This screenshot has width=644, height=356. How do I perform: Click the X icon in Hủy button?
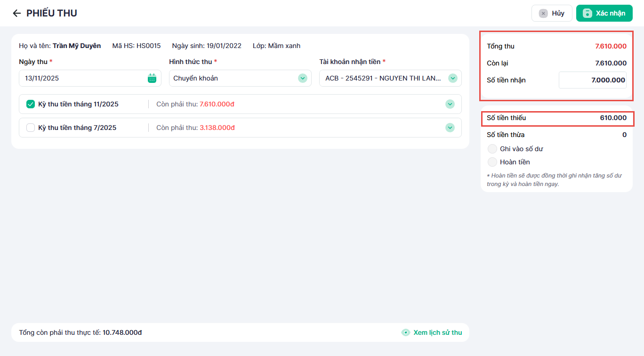tap(543, 13)
